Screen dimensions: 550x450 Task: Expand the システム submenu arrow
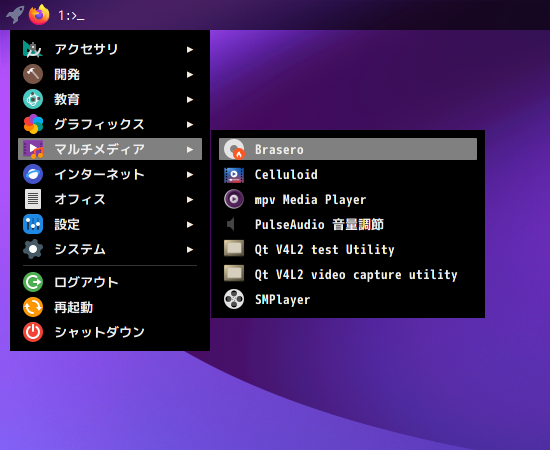tap(190, 250)
